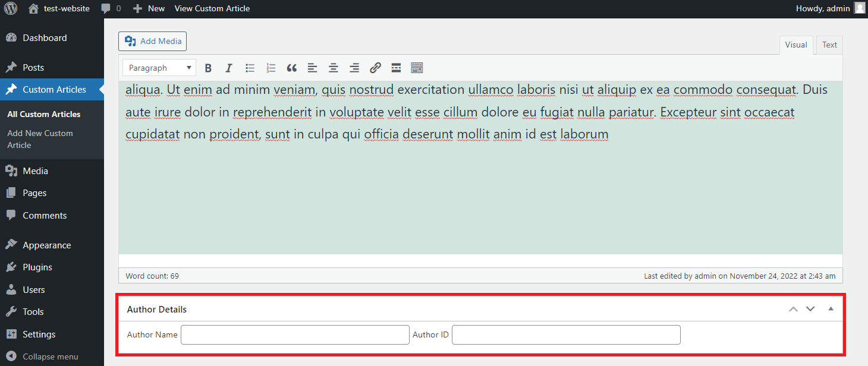Apply italic formatting
Screen dimensions: 868x366
[x=229, y=68]
